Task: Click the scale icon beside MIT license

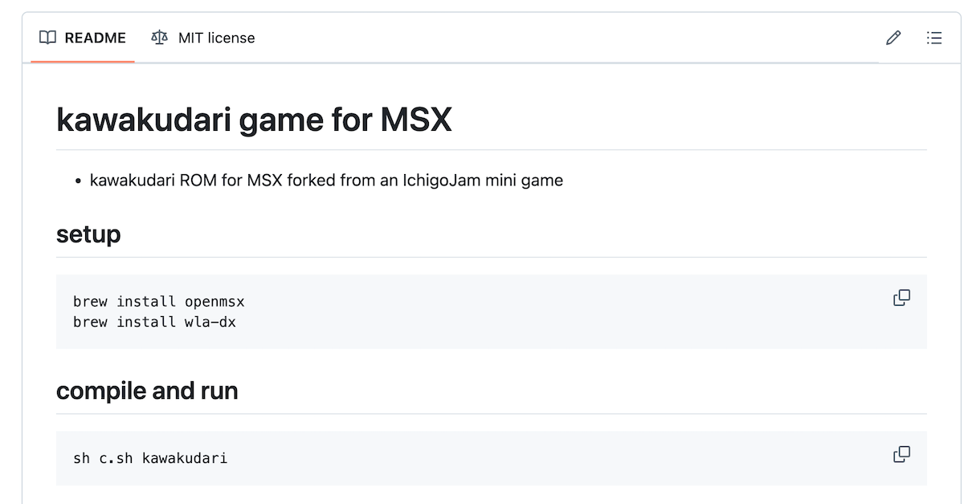Action: (160, 38)
